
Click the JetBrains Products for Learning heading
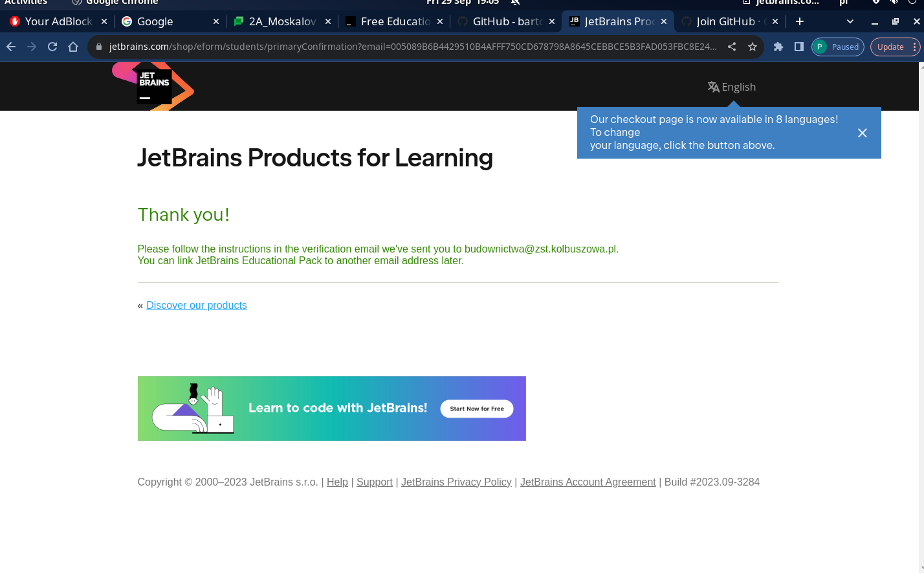(x=315, y=157)
